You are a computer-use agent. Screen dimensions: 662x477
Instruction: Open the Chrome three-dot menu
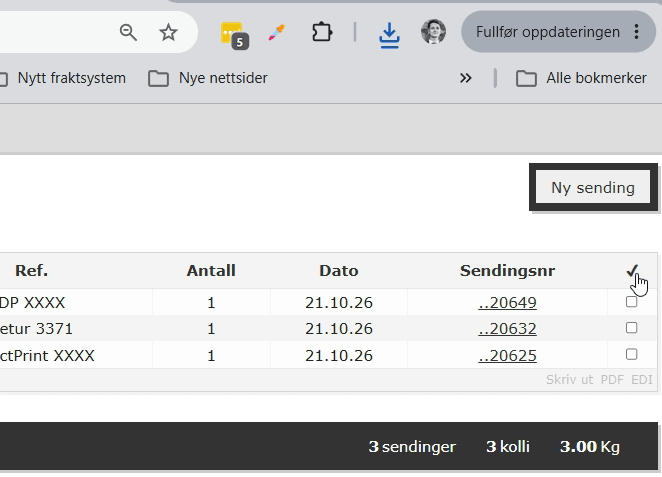click(x=636, y=32)
